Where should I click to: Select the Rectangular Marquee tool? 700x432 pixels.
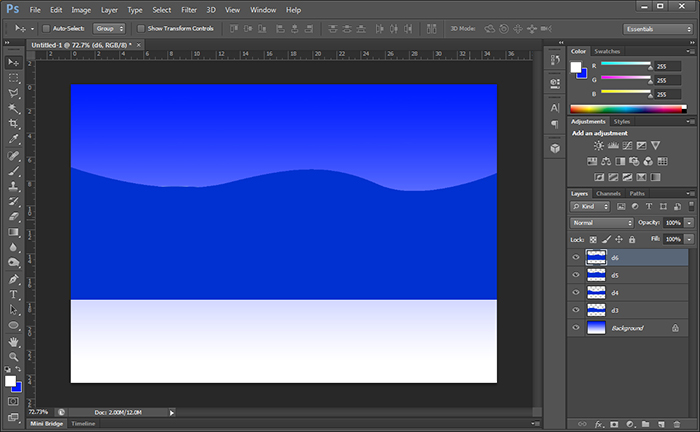pyautogui.click(x=14, y=77)
